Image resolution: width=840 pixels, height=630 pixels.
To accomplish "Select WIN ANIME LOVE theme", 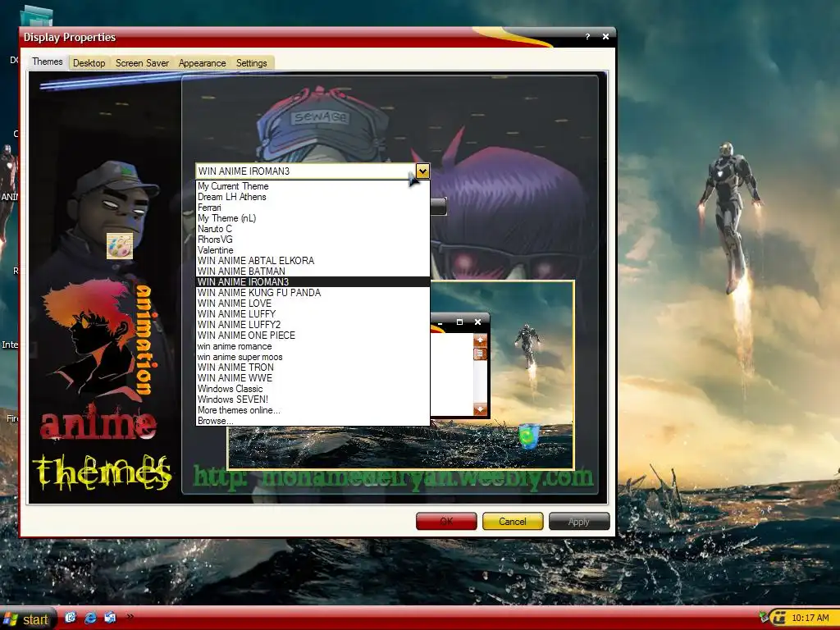I will (x=313, y=304).
